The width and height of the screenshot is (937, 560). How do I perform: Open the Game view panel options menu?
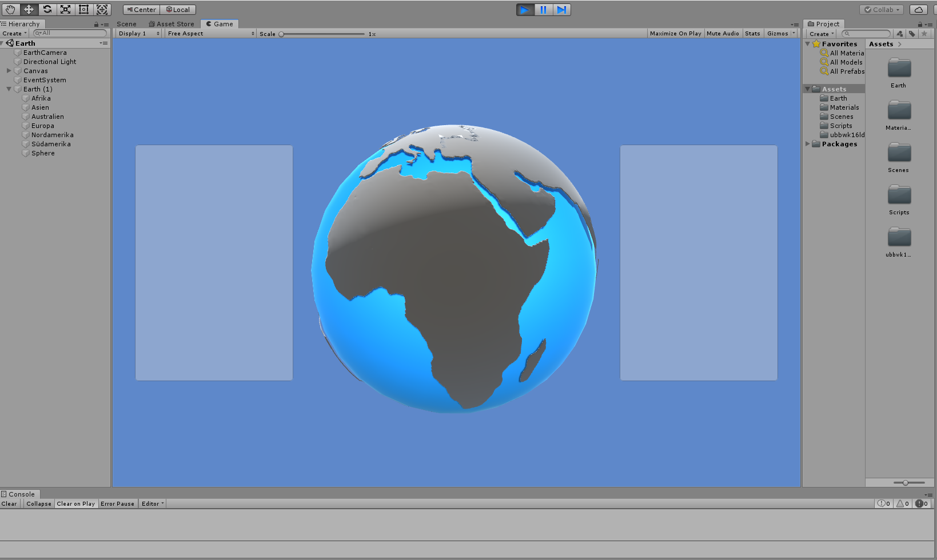tap(795, 25)
